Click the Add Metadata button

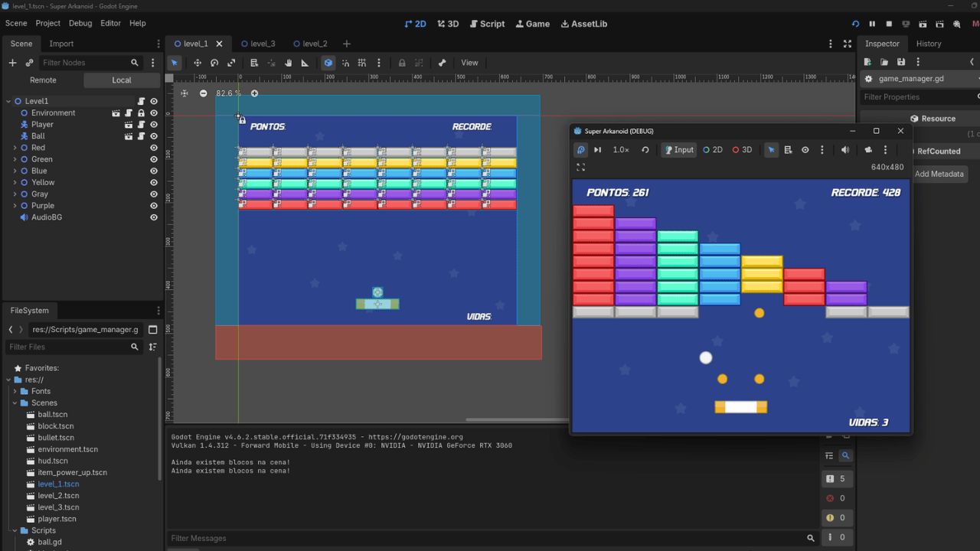pos(939,174)
